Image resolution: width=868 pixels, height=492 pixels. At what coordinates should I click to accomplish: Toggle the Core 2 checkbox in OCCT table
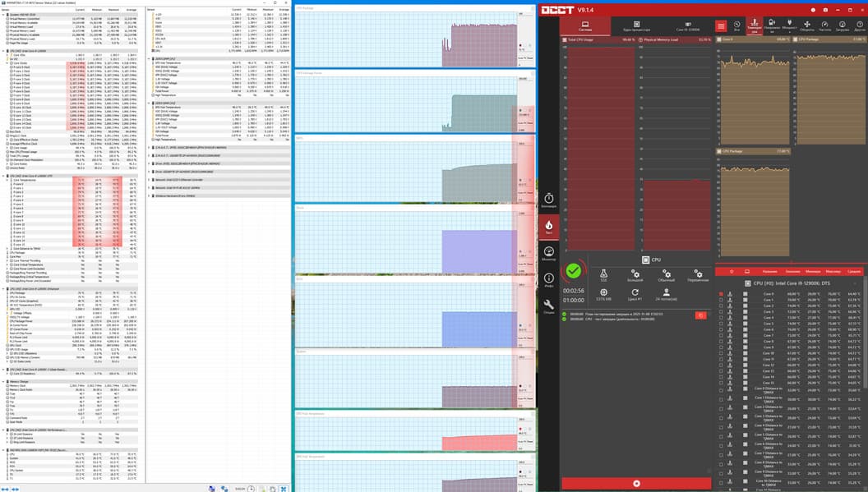[721, 306]
